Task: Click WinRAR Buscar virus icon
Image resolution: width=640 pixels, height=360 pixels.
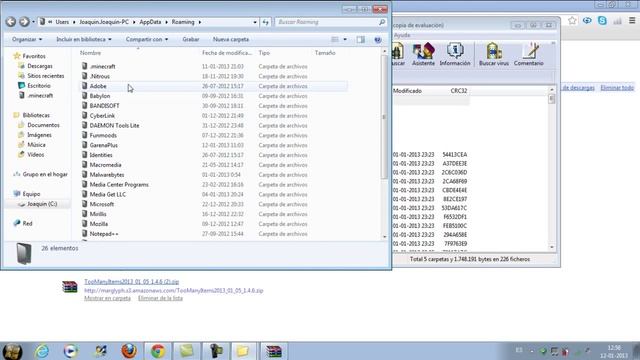Action: pyautogui.click(x=494, y=54)
